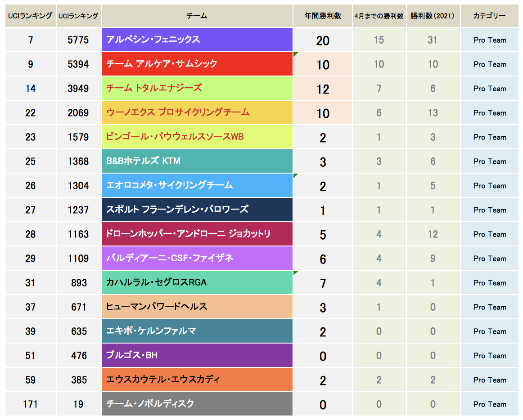The height and width of the screenshot is (420, 523).
Task: Select the チーム トタルエナジーズ team cell
Action: coord(197,88)
